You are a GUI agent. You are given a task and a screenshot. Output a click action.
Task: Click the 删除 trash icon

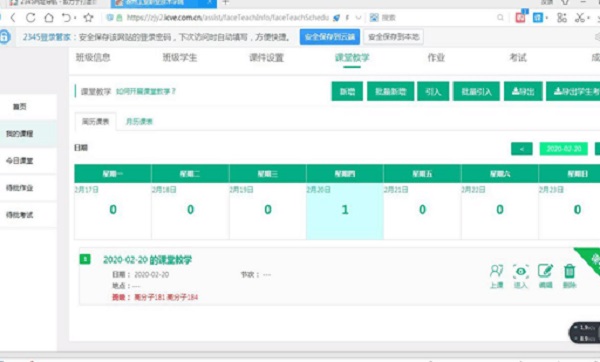pos(569,276)
